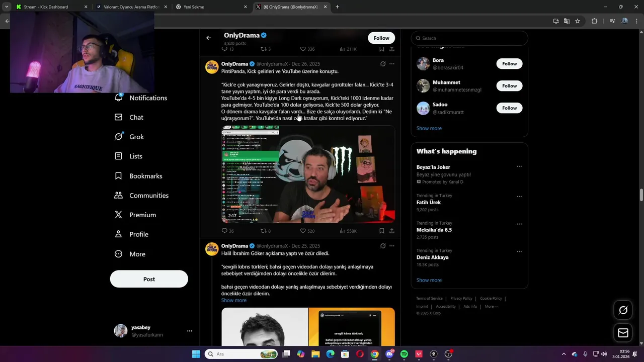Screen dimensions: 644x362
Task: Open account options next to yasabey
Action: pyautogui.click(x=190, y=331)
